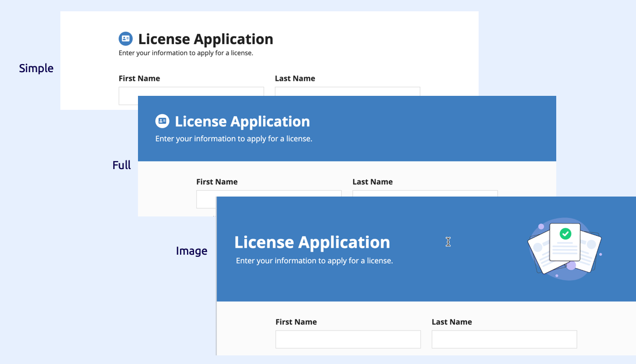Click the ID card icon in Simple header
This screenshot has width=636, height=364.
coord(126,39)
